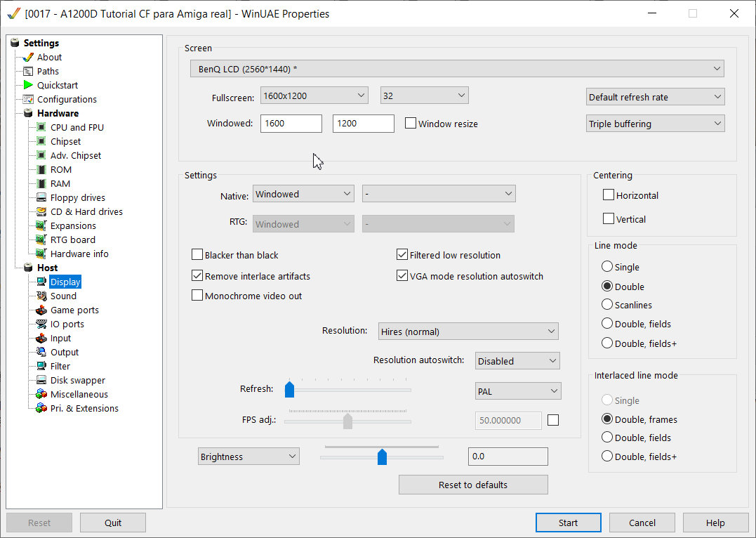Open the Brightness selector dropdown
The height and width of the screenshot is (538, 756).
pos(248,457)
